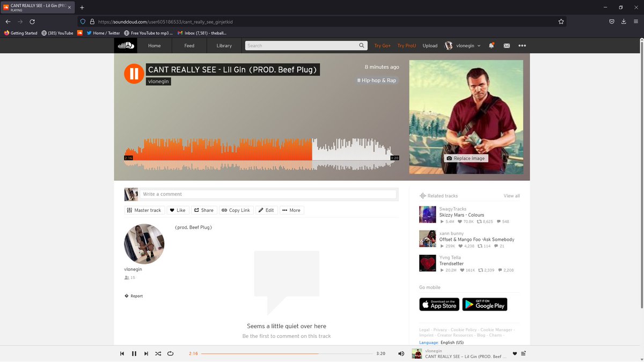
Task: Open the Try ProU link
Action: coord(407,46)
